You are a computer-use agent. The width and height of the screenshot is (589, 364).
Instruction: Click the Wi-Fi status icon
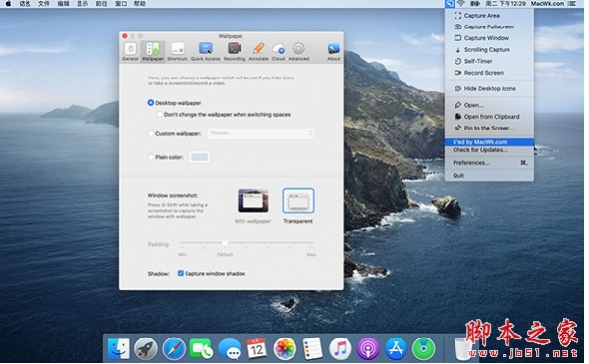[x=461, y=4]
